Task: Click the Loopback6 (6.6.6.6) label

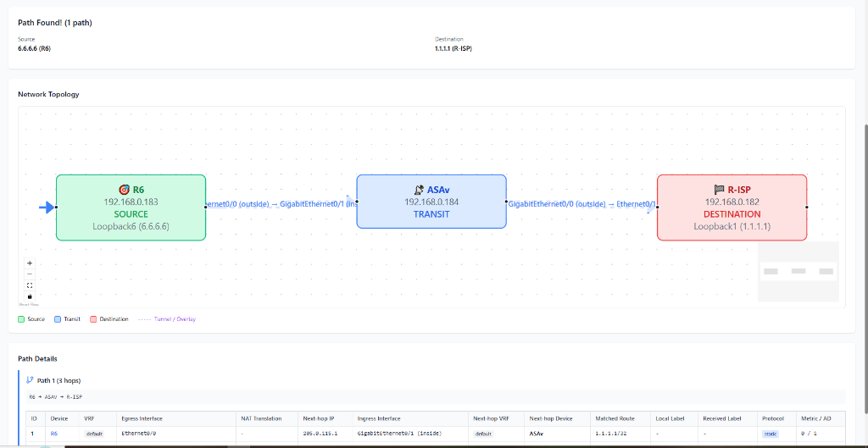Action: click(x=131, y=226)
